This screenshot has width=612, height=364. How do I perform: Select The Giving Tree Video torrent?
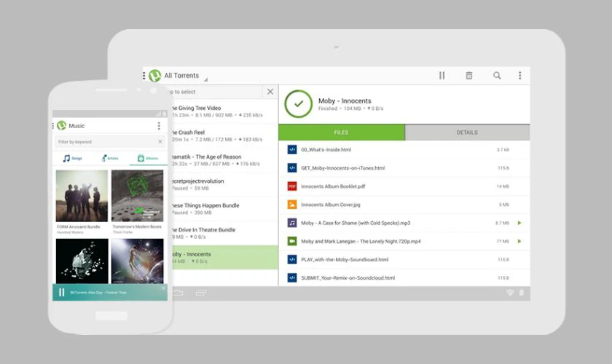click(225, 111)
